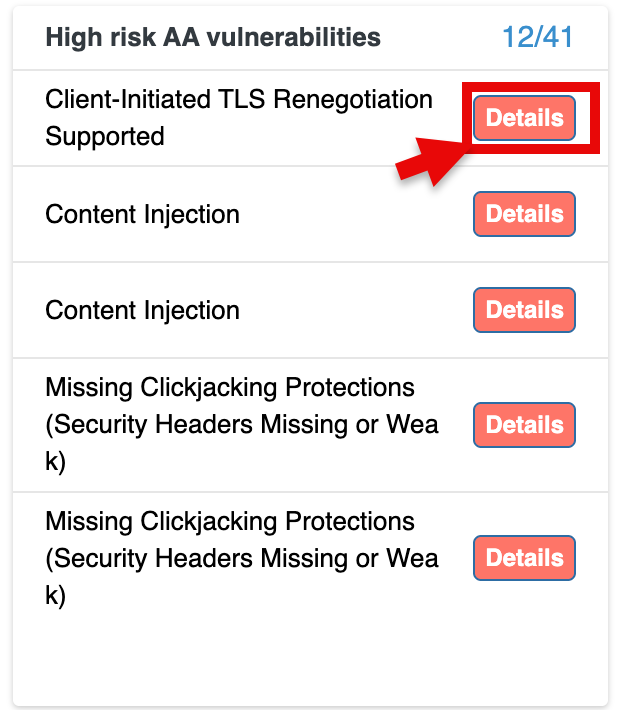Click first Security Headers Missing subtitle line

point(242,424)
